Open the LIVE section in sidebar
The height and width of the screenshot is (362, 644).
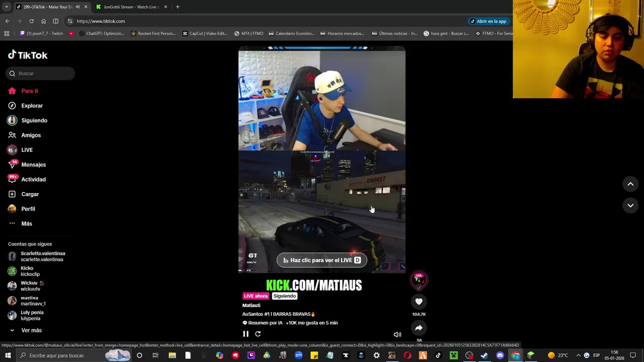click(20, 150)
